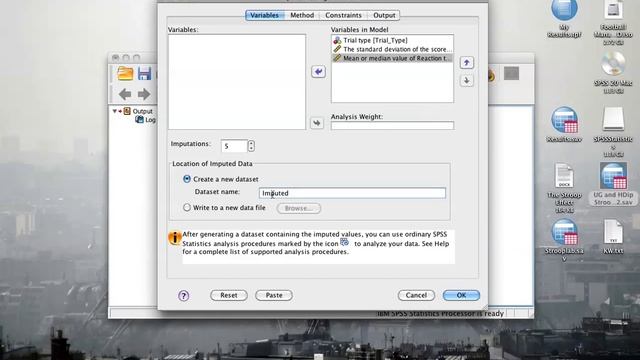Image resolution: width=640 pixels, height=360 pixels.
Task: Select the Log icon in the outline
Action: click(x=139, y=120)
